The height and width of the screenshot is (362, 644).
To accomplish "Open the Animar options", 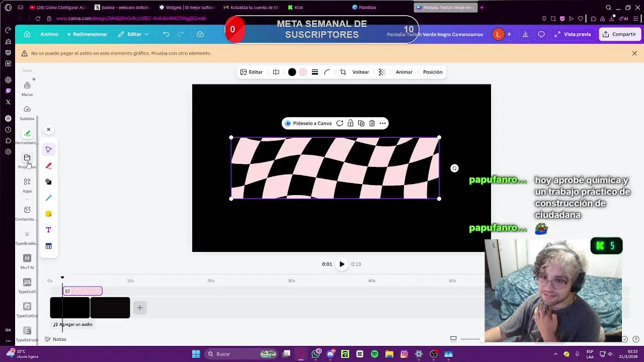I will click(x=404, y=72).
